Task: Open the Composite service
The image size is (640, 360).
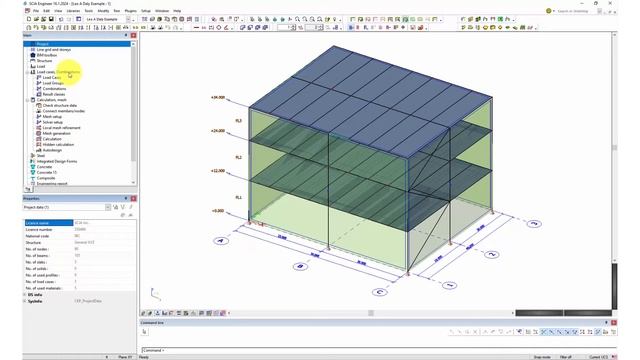Action: coord(46,178)
